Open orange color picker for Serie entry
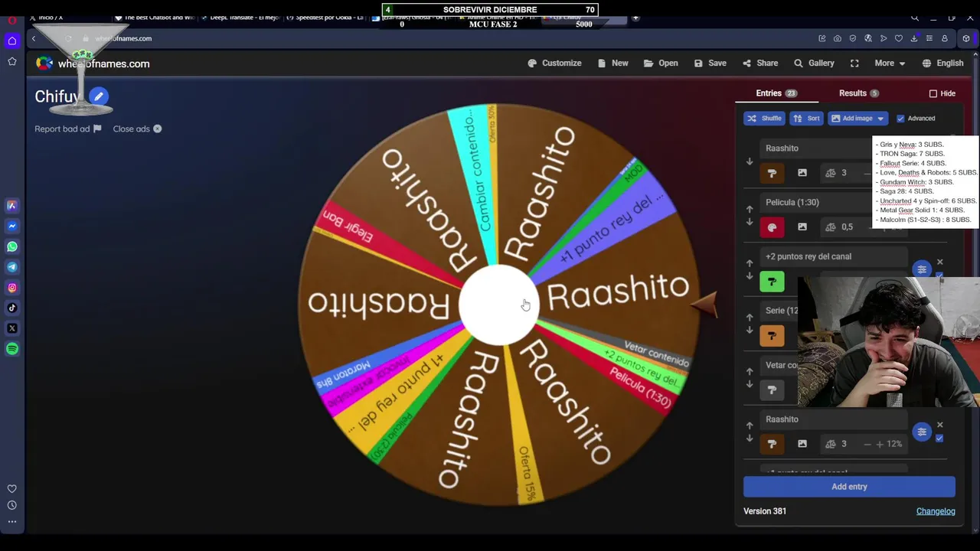This screenshot has width=980, height=551. click(772, 335)
